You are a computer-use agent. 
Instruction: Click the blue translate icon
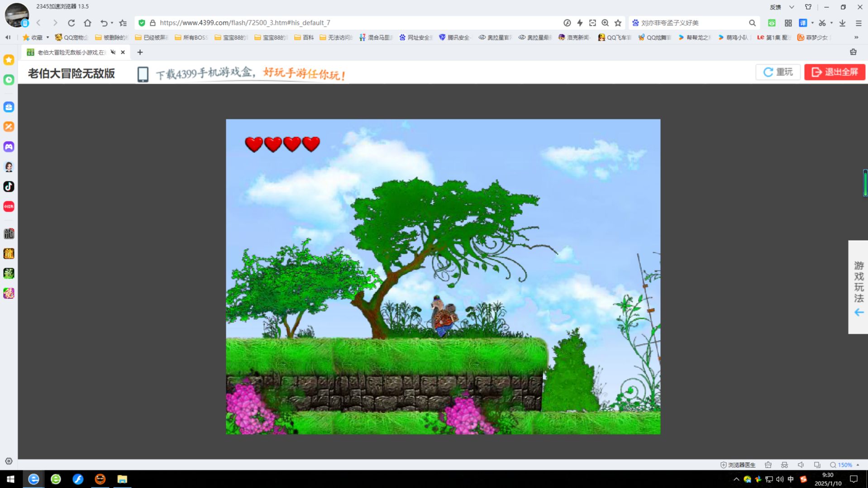[803, 23]
